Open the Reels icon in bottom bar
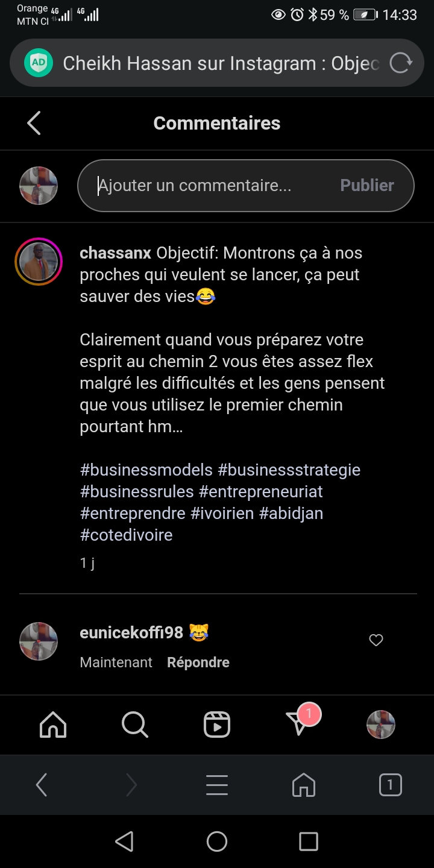 (x=217, y=725)
